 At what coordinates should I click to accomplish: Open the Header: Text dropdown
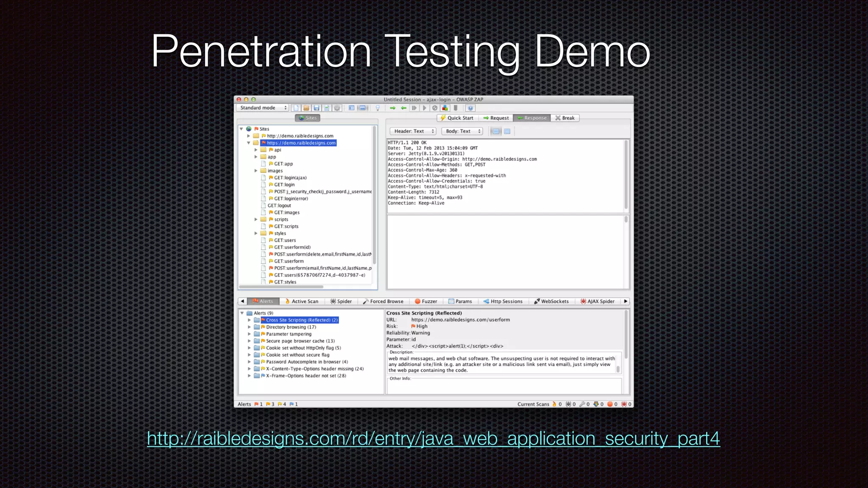(x=413, y=131)
